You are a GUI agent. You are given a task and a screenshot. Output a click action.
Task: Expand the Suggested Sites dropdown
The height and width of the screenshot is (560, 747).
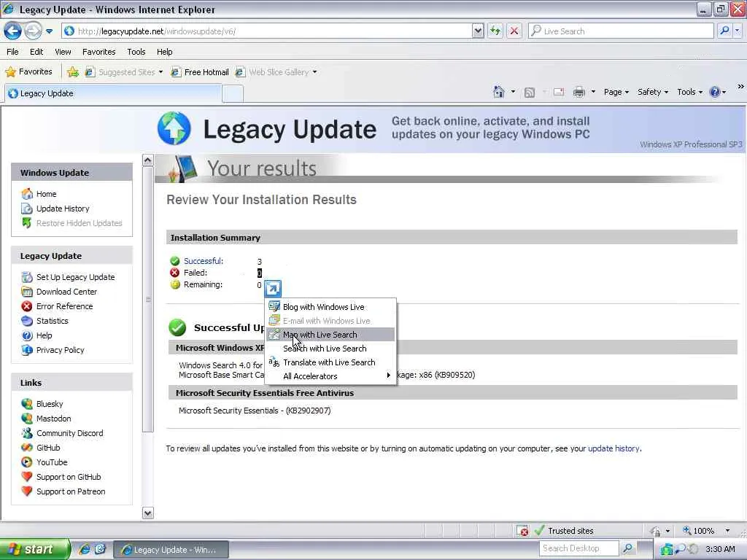(160, 72)
